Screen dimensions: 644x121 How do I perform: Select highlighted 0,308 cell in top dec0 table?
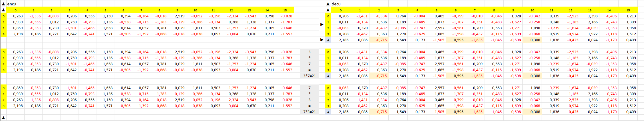tap(532, 40)
